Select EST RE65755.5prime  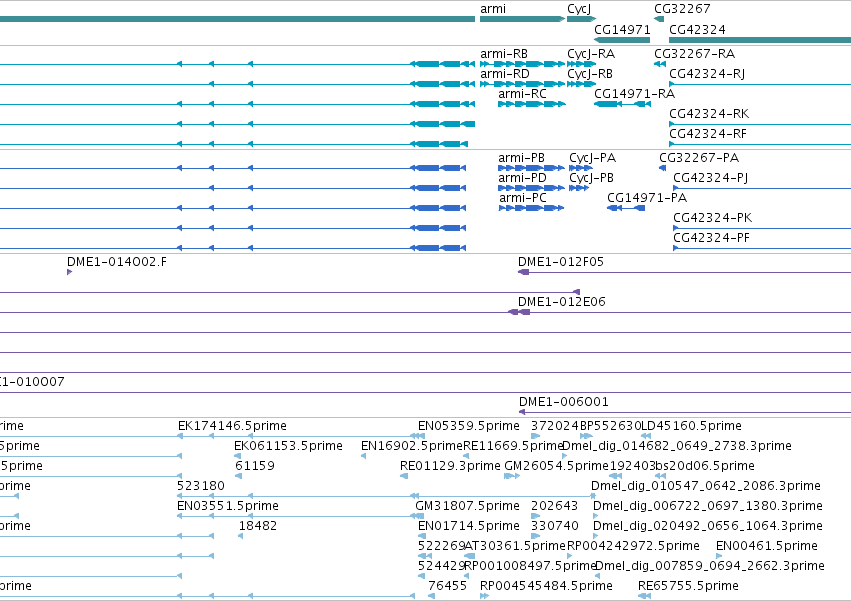tap(688, 586)
